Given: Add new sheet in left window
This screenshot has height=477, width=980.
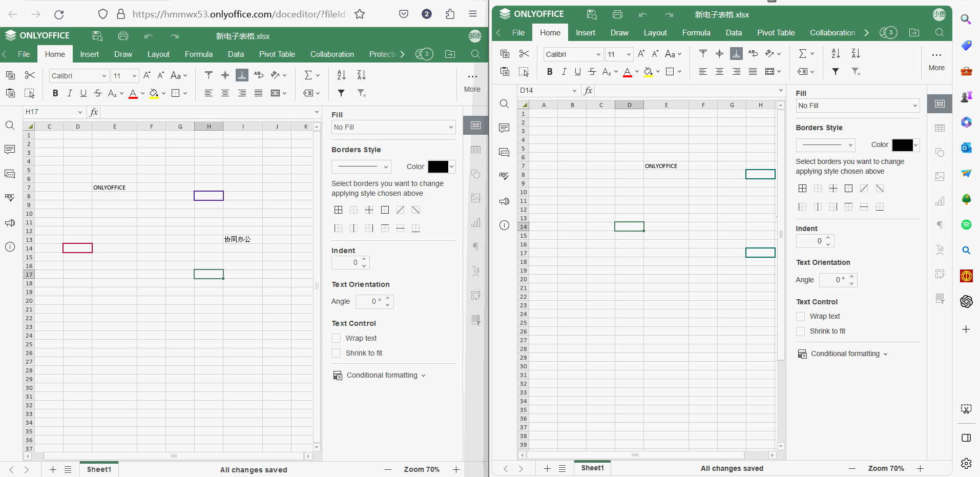Looking at the screenshot, I should click(x=53, y=470).
